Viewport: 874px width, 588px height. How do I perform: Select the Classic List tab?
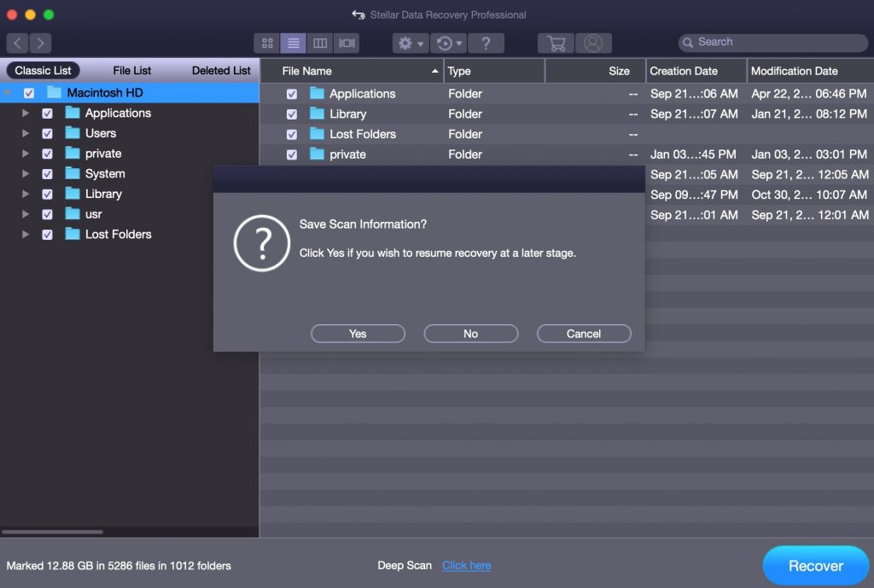point(43,70)
